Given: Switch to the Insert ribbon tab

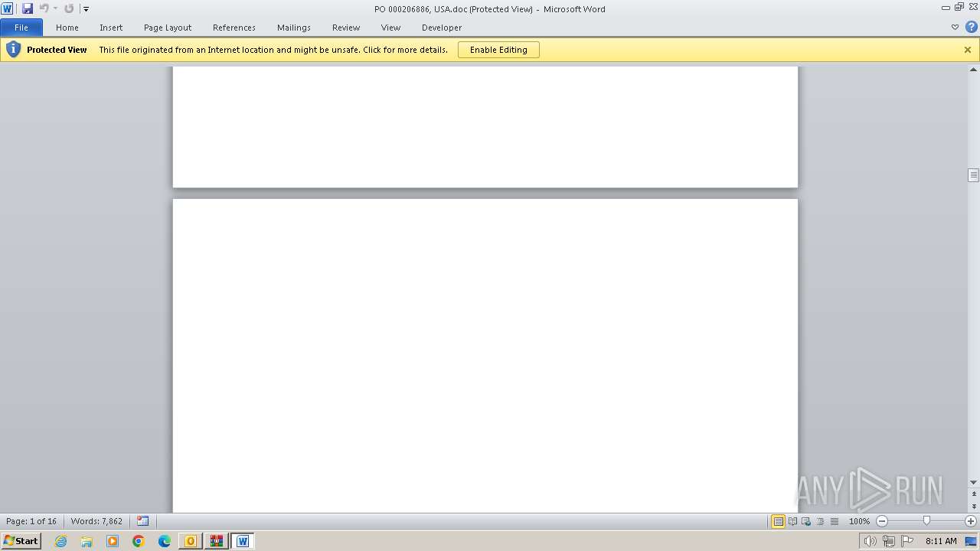Looking at the screenshot, I should pos(111,28).
